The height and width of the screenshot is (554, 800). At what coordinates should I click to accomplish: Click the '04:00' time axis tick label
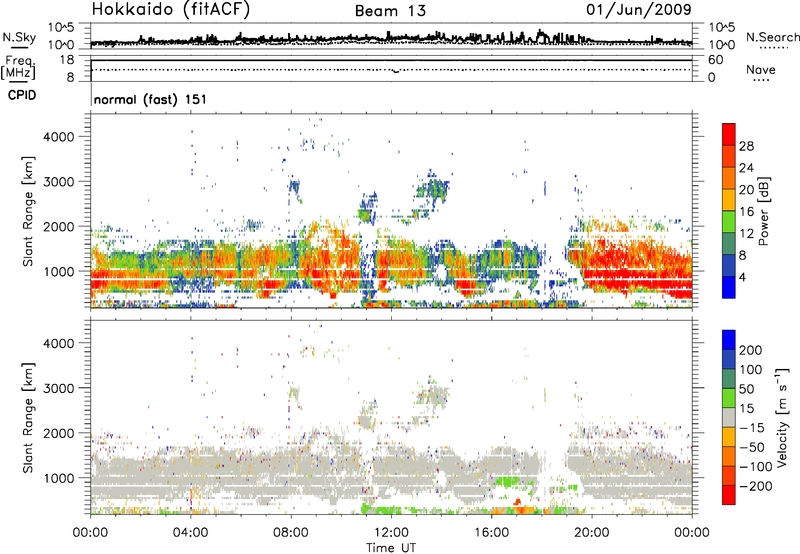(190, 533)
